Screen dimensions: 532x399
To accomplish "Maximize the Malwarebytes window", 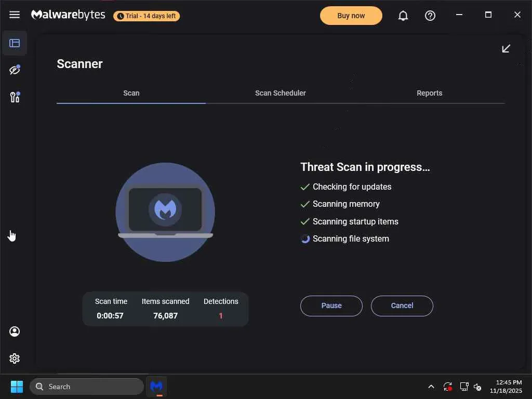I will (x=488, y=15).
